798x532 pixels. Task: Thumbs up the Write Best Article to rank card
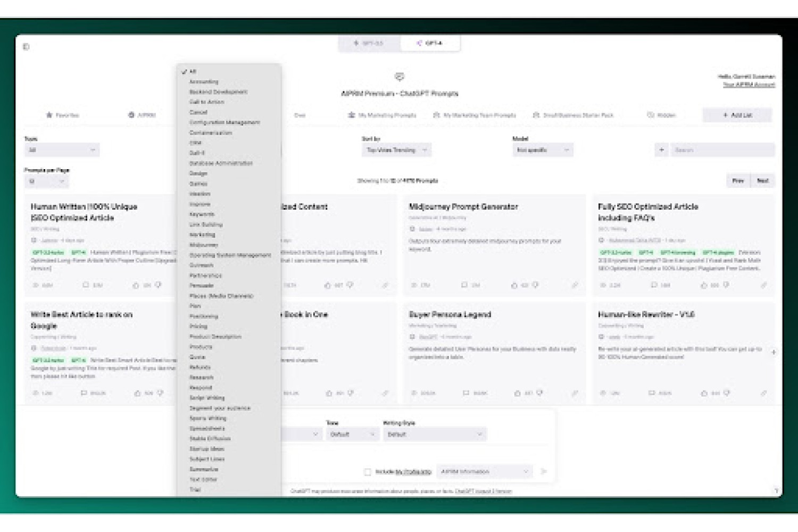click(x=137, y=393)
